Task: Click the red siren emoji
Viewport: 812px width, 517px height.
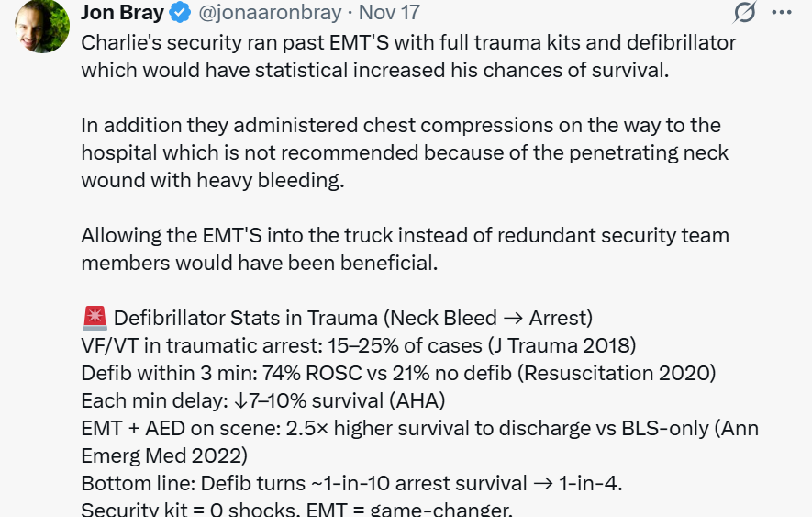Action: coord(94,318)
